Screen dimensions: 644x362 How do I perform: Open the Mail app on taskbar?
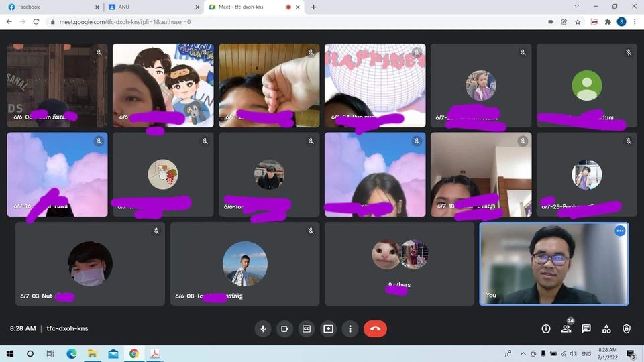click(113, 353)
